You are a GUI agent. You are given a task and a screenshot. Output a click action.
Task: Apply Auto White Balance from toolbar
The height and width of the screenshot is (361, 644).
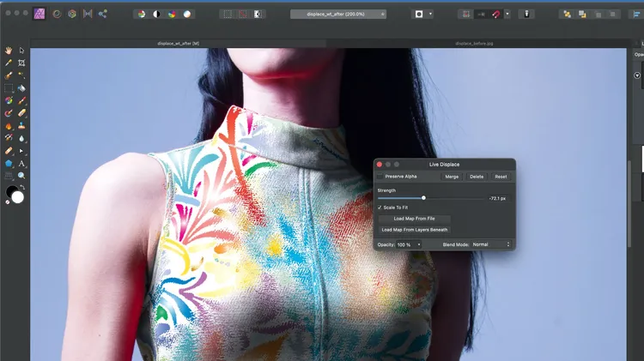tap(187, 14)
